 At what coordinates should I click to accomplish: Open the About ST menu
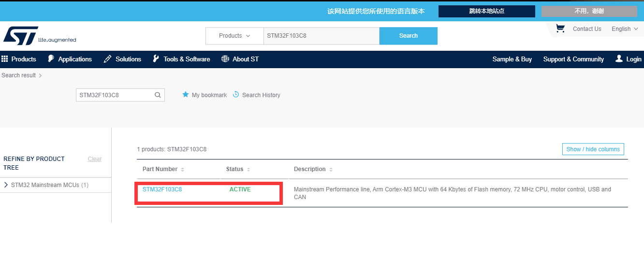coord(246,59)
